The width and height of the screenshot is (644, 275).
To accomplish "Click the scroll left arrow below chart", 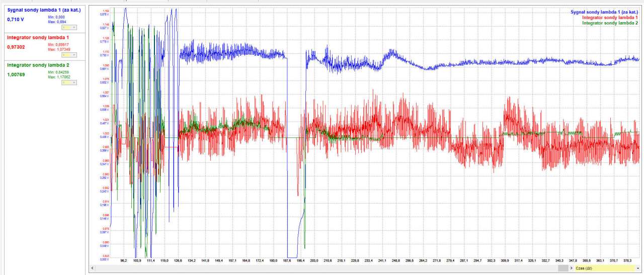I will point(92,268).
